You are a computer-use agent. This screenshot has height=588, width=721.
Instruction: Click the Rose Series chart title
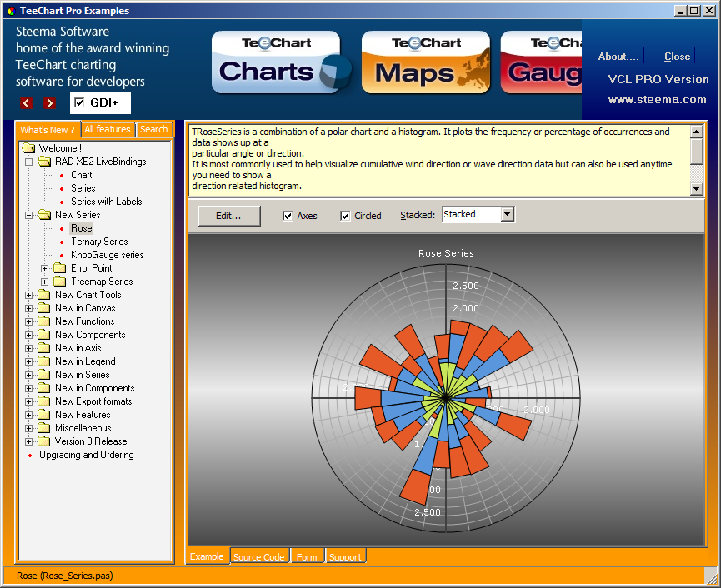pyautogui.click(x=446, y=253)
